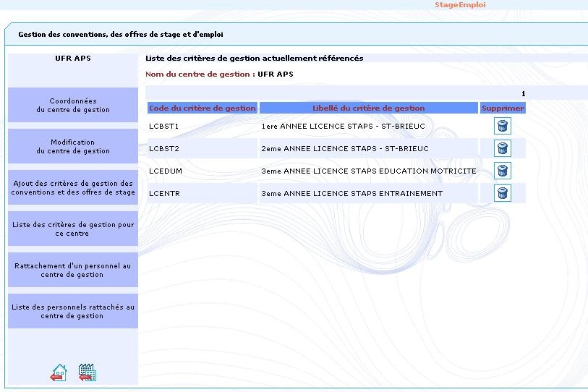The image size is (588, 392).
Task: Click the UFR APS sidebar heading
Action: tap(73, 59)
